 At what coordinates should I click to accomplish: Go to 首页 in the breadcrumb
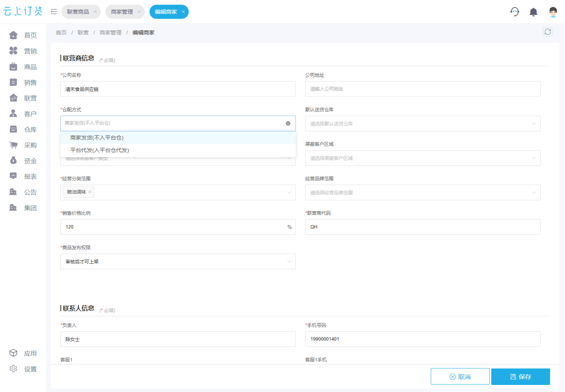(x=61, y=33)
